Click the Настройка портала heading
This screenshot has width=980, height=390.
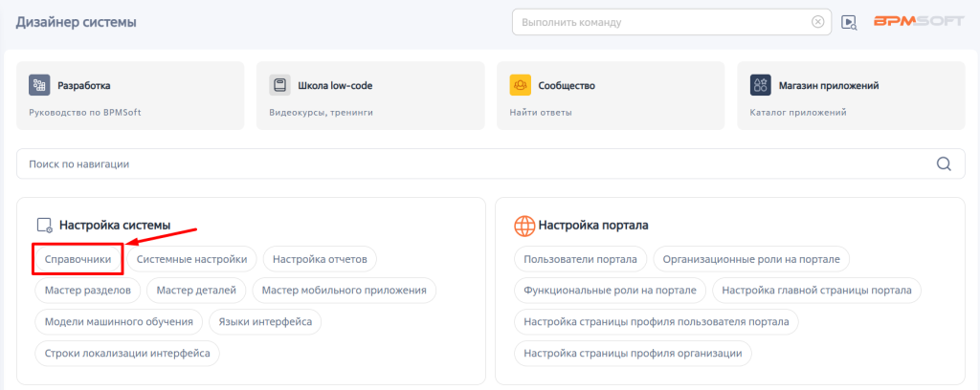(593, 226)
